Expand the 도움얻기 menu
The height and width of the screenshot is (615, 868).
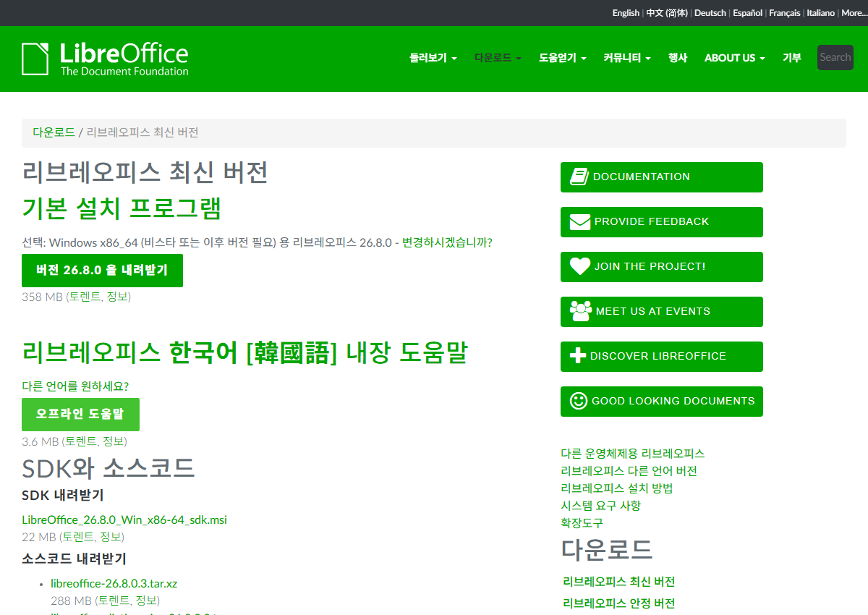(562, 58)
